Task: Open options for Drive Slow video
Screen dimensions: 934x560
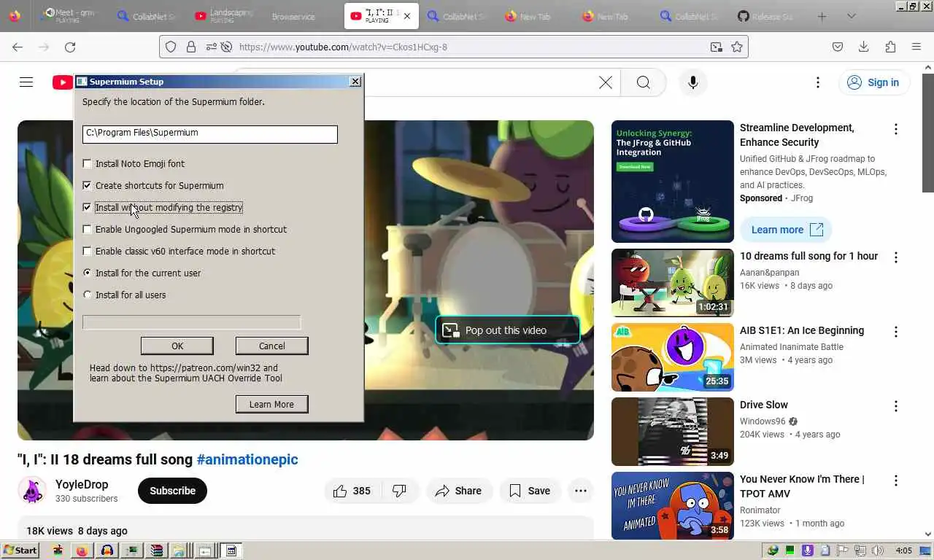Action: 896,406
